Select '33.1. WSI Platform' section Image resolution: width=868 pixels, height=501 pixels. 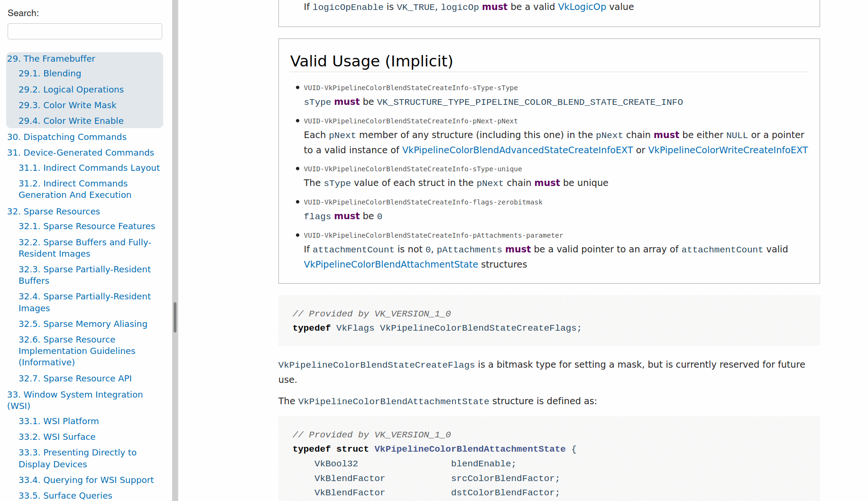click(59, 421)
